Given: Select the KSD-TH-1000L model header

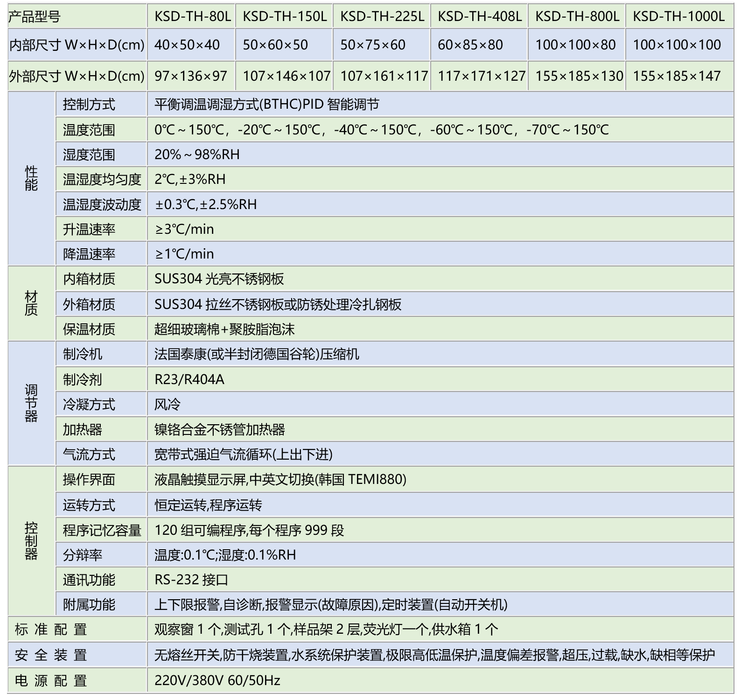Looking at the screenshot, I should coord(678,17).
